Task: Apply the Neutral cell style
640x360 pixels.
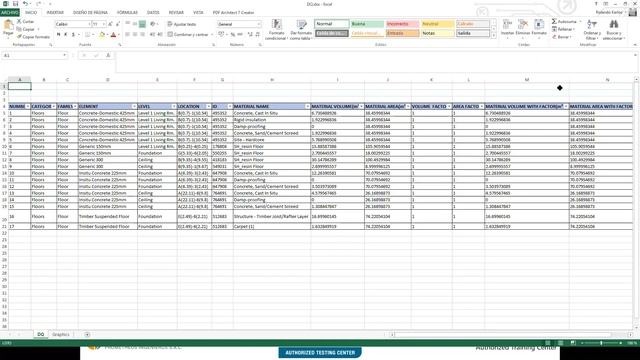Action: point(438,24)
